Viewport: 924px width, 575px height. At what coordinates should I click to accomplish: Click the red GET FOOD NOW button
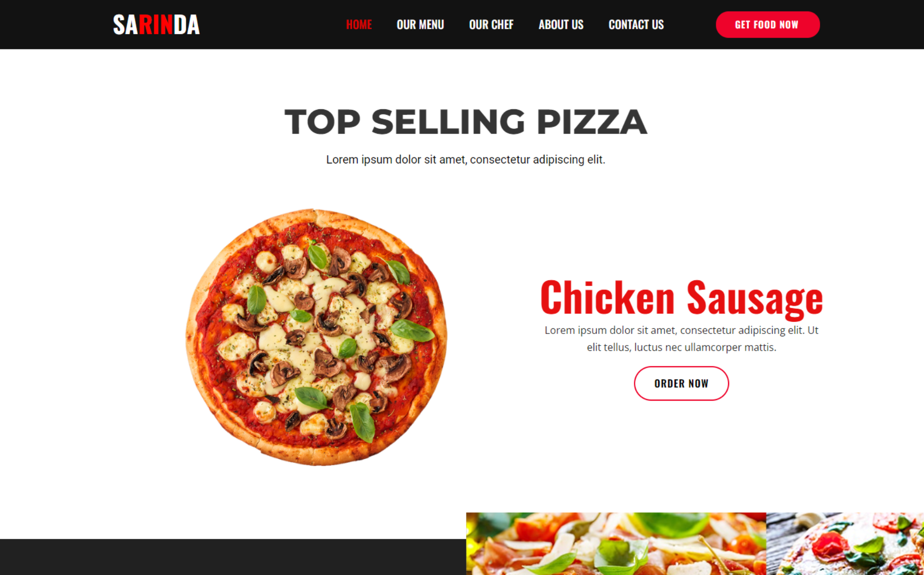(x=767, y=24)
